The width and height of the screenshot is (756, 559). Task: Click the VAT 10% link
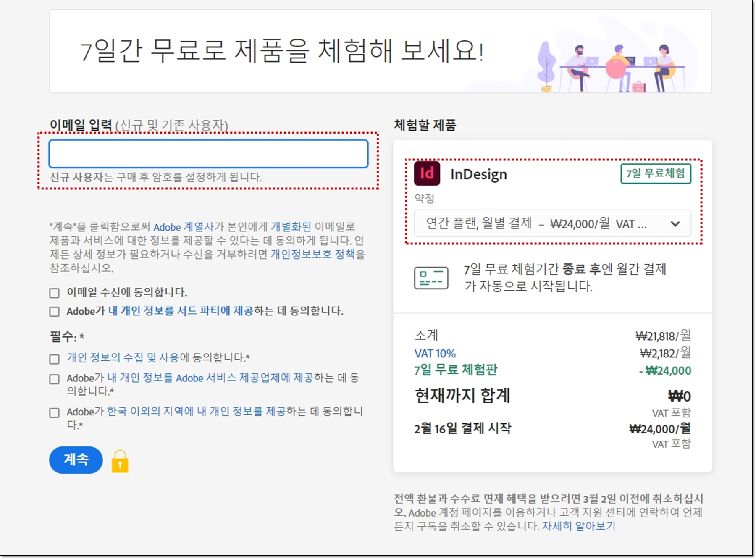pyautogui.click(x=435, y=354)
